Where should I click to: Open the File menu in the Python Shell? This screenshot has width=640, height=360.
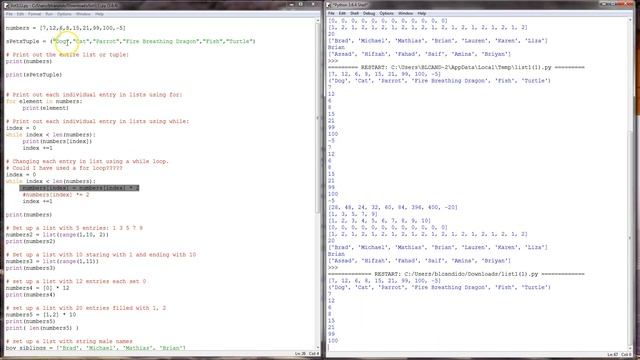click(x=331, y=13)
